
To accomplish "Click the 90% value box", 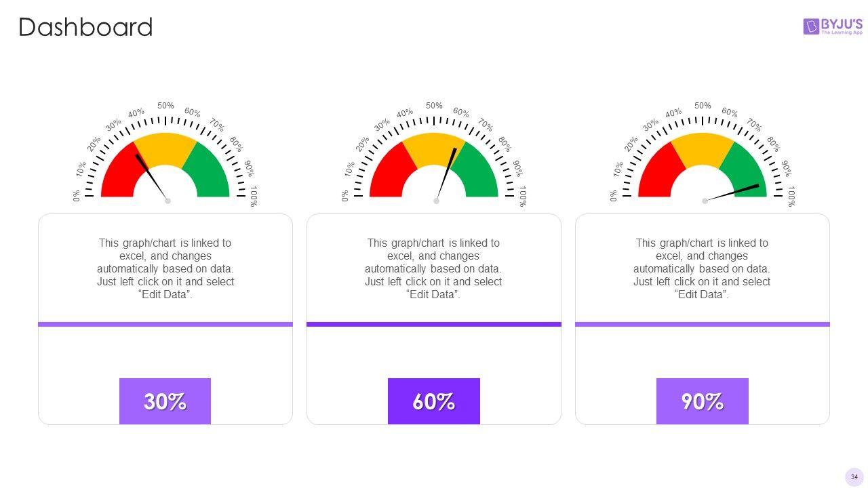I will pos(702,401).
